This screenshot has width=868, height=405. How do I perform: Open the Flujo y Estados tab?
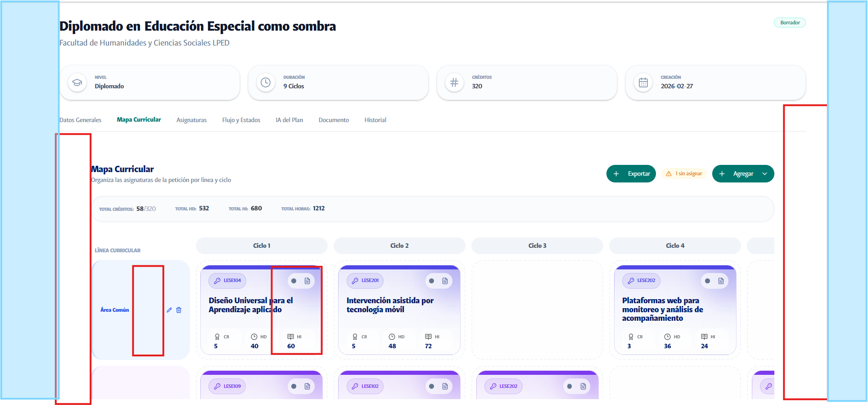coord(241,120)
